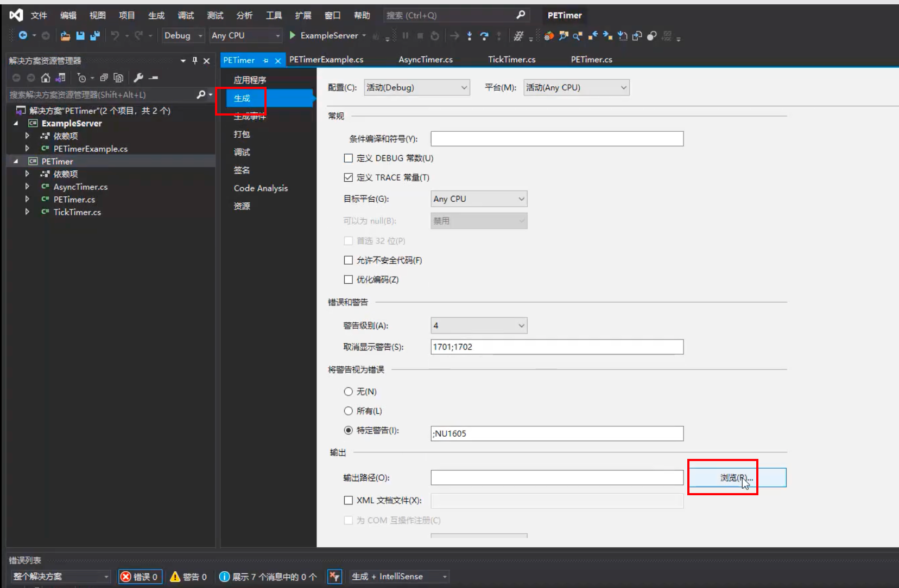Start debugging with the green play icon
Screen dimensions: 899x588
click(x=293, y=35)
